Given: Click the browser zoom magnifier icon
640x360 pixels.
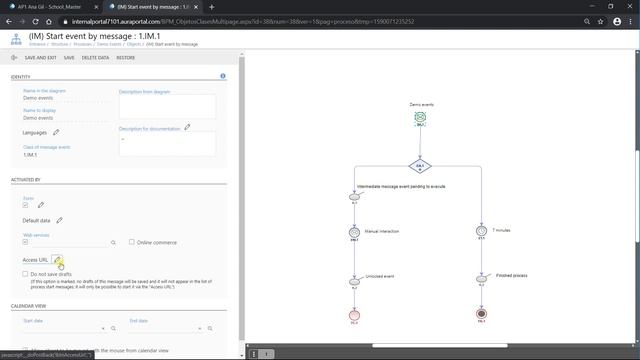Looking at the screenshot, I should point(587,22).
